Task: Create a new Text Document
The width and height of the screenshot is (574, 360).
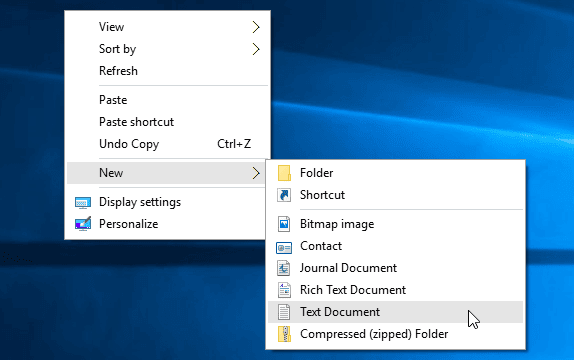Action: click(x=395, y=312)
